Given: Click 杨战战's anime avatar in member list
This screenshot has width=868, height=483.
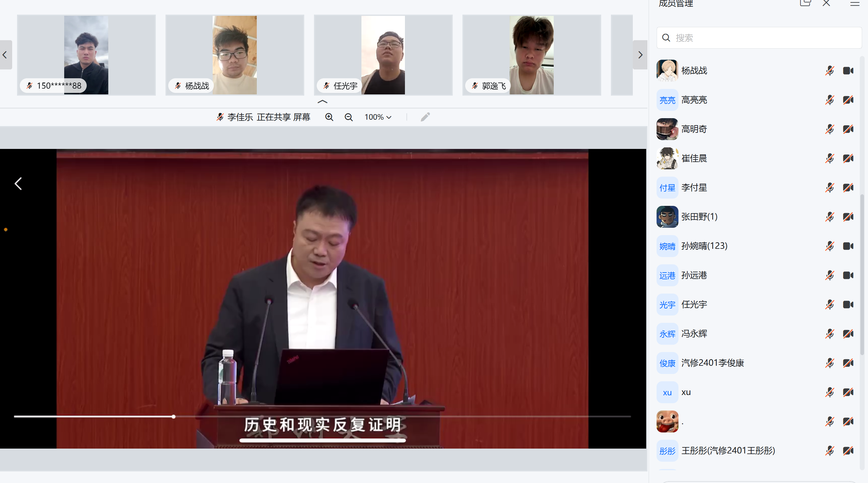Looking at the screenshot, I should (x=667, y=70).
